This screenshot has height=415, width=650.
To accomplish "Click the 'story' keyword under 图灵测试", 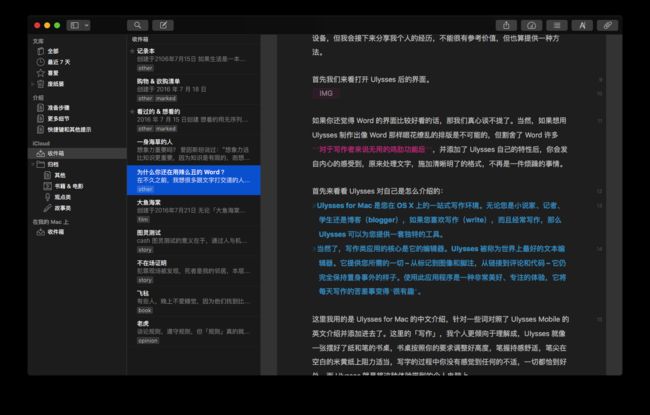I will point(145,250).
